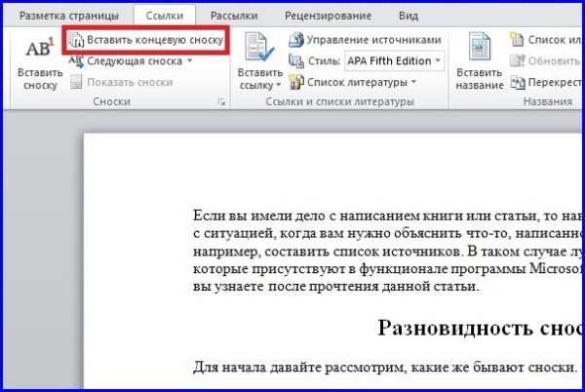Click the Insert Footnote AB icon
The width and height of the screenshot is (585, 392).
point(39,47)
